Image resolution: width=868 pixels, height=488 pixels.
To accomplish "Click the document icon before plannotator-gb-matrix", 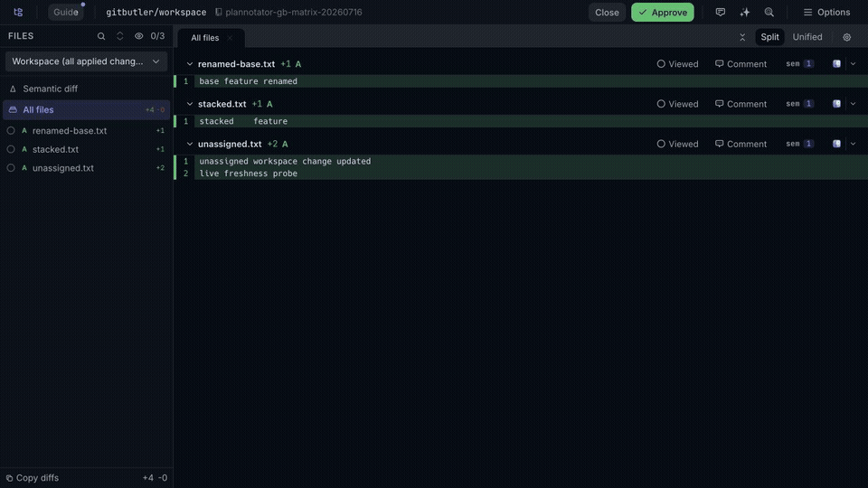I will (219, 12).
